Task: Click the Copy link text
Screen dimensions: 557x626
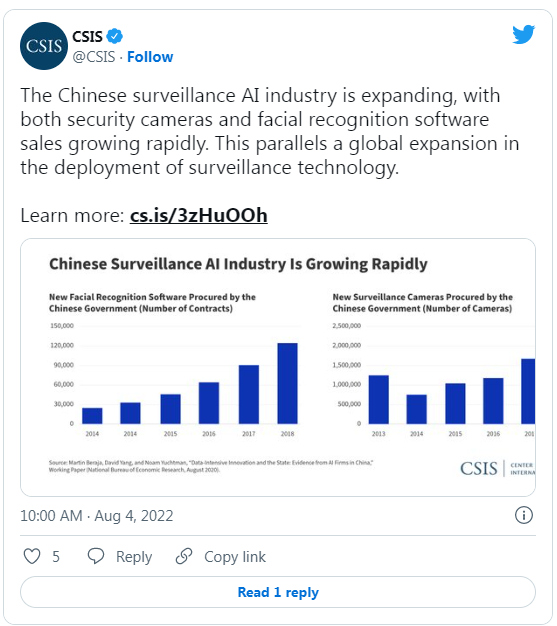Action: tap(235, 557)
